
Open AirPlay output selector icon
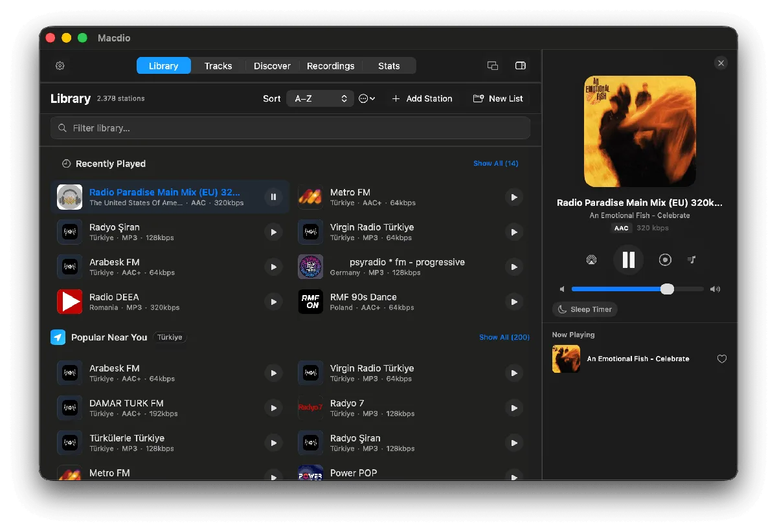(x=591, y=260)
